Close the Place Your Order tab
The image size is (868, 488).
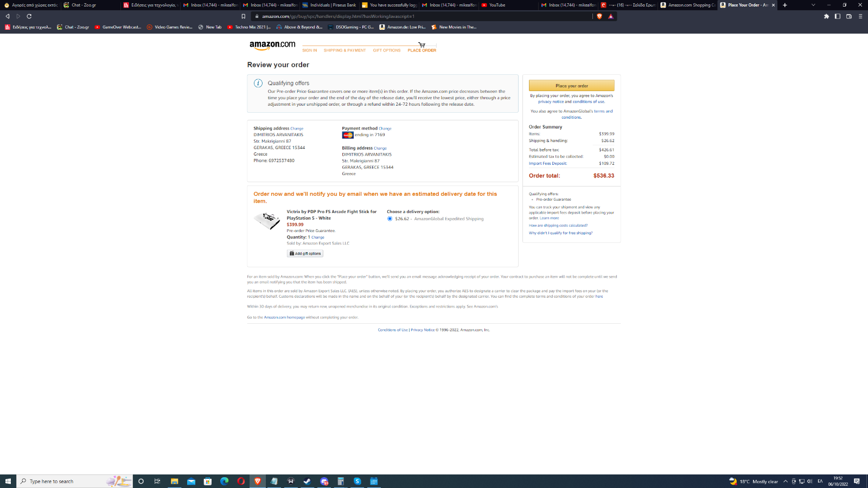point(773,5)
